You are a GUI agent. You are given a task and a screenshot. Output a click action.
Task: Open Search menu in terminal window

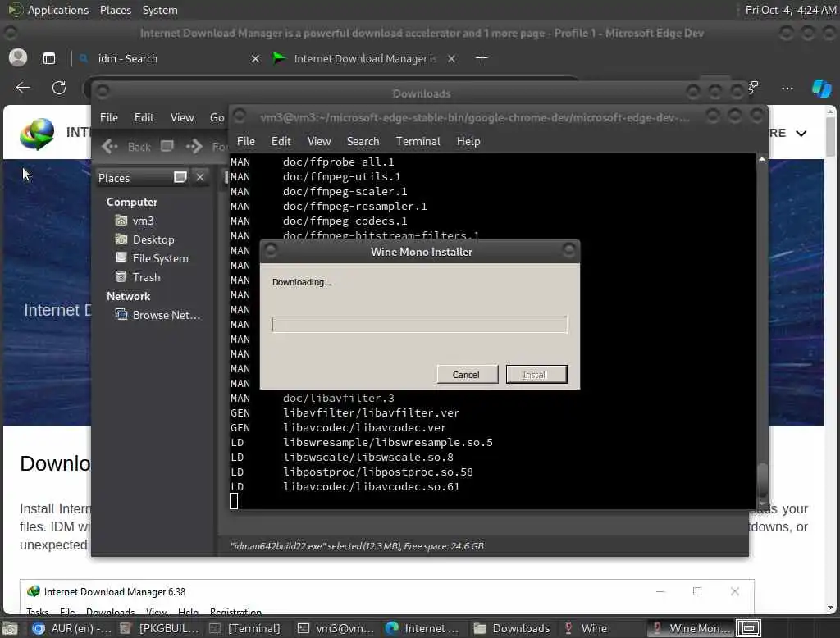point(363,141)
